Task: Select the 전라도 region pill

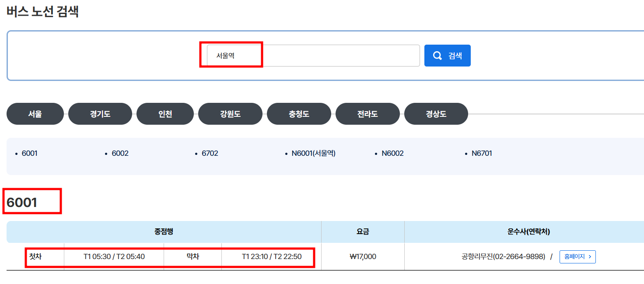Action: [x=367, y=113]
